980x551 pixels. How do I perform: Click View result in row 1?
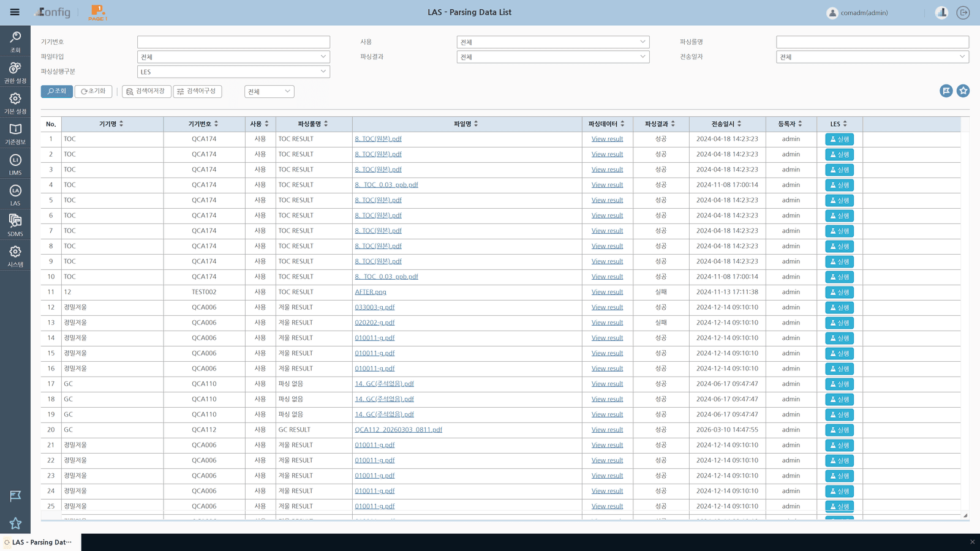click(x=607, y=139)
